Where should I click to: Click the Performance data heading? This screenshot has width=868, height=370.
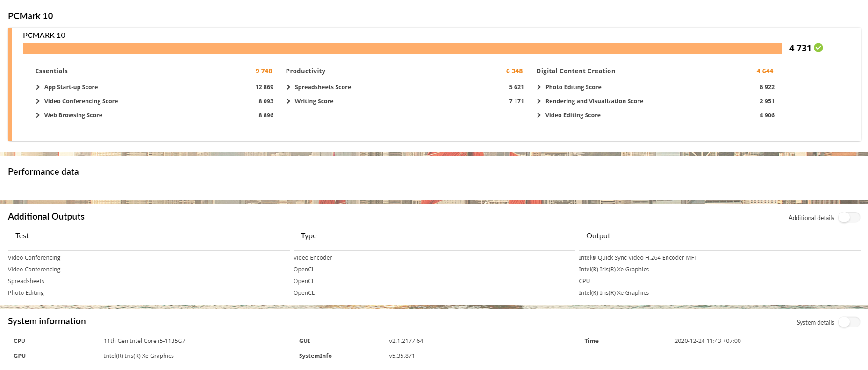[43, 172]
